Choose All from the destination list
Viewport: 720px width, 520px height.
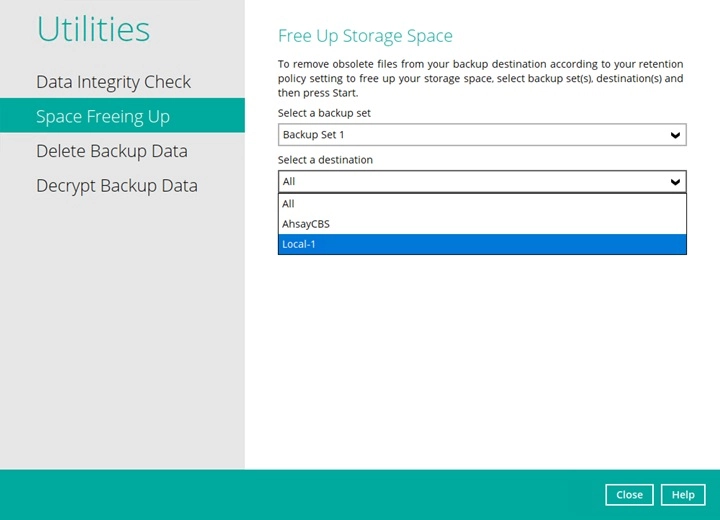point(289,204)
